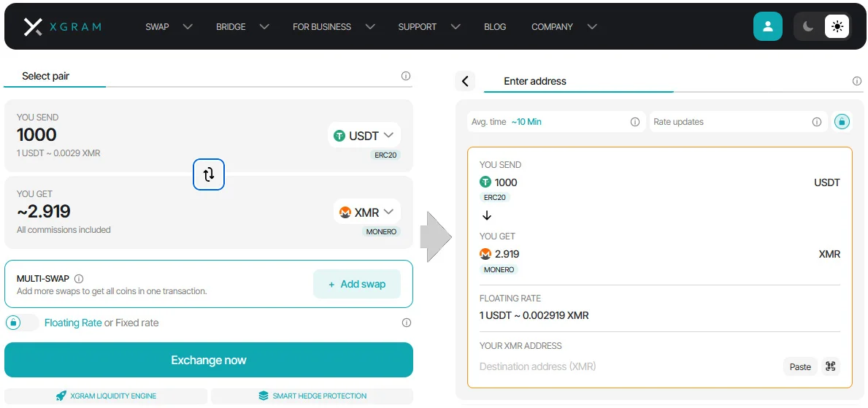Scan QR code for XMR address
Screen dimensions: 868x408
(830, 366)
